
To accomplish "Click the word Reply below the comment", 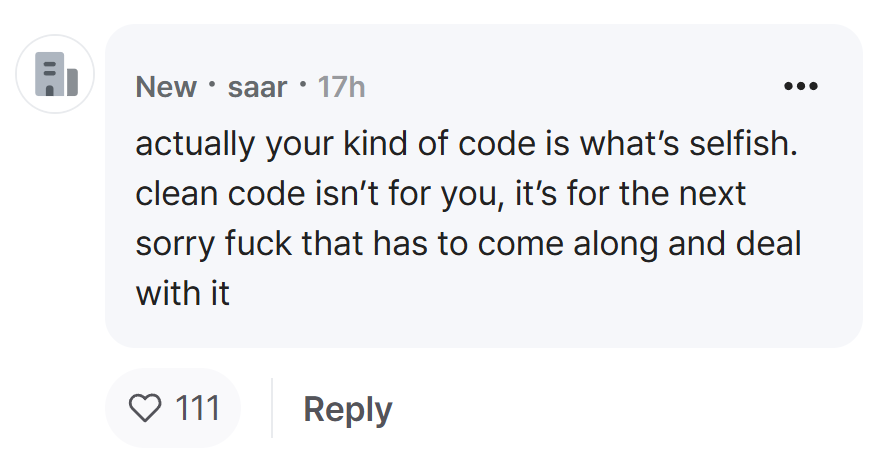I will [348, 409].
